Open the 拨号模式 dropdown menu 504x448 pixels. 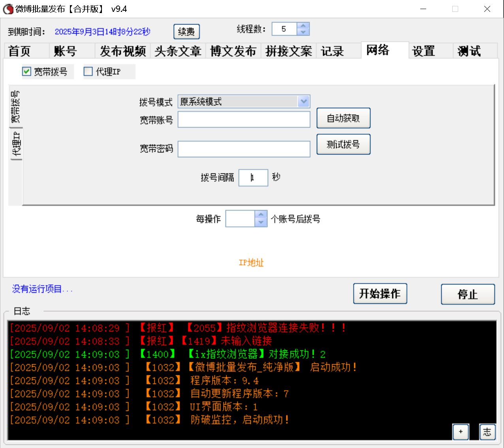(303, 102)
